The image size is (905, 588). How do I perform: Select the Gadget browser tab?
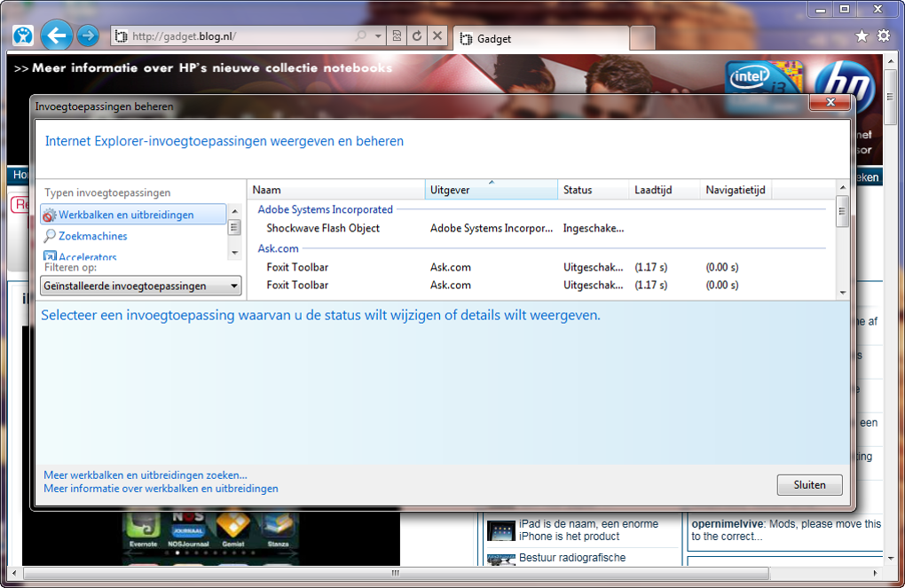[x=541, y=39]
